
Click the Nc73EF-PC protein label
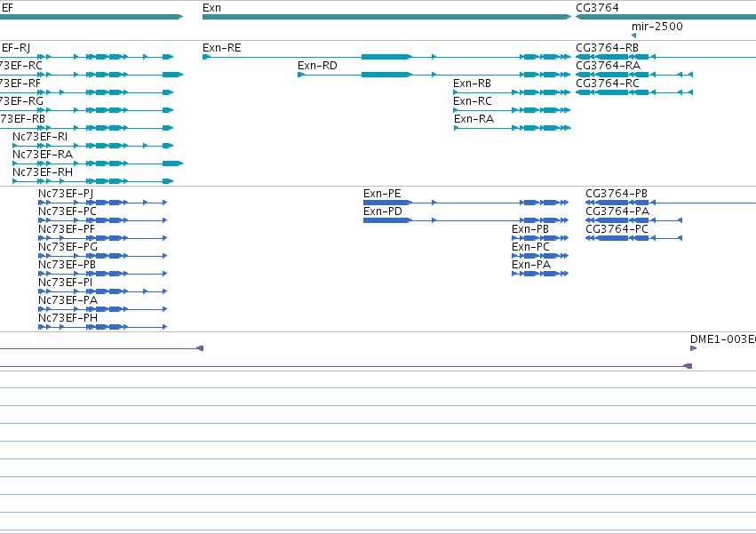pos(67,211)
